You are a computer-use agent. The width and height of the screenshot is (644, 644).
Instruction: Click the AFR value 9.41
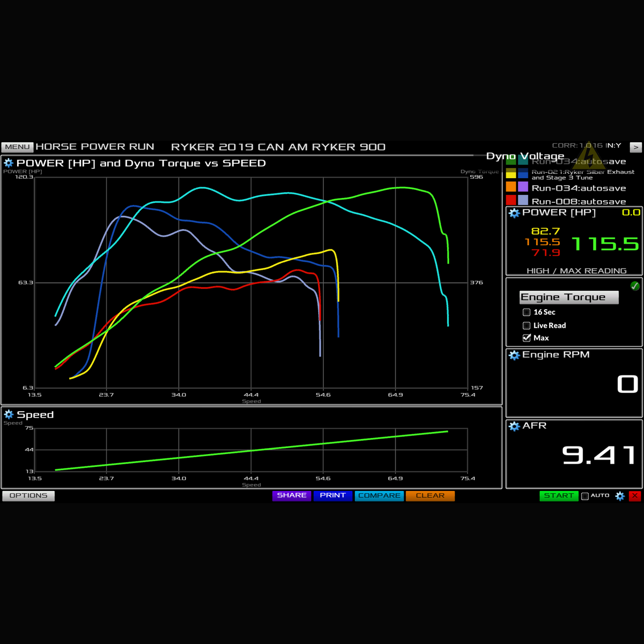(599, 456)
